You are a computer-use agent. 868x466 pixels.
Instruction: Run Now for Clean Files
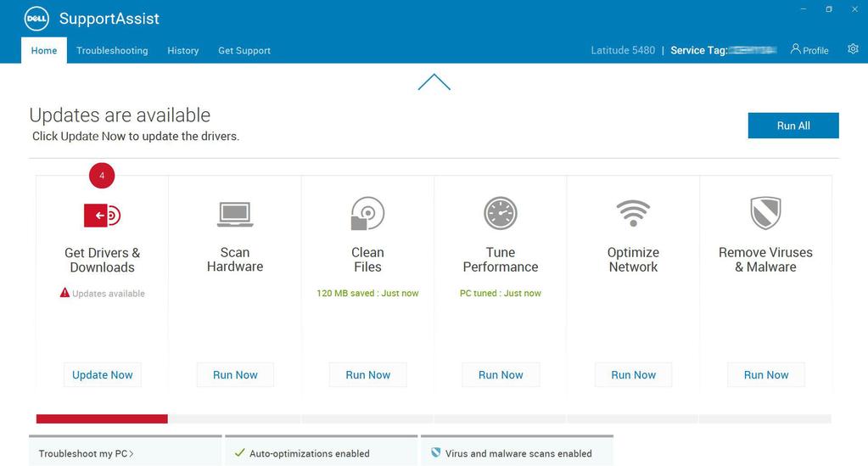(368, 374)
